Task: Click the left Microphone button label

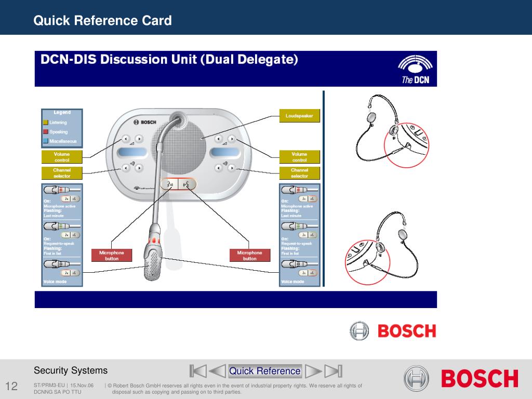Action: point(112,256)
